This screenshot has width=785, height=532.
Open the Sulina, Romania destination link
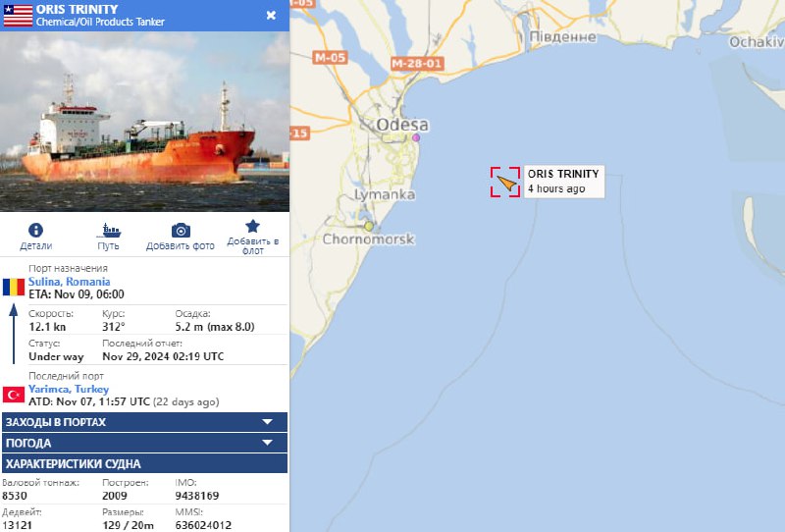pyautogui.click(x=69, y=282)
